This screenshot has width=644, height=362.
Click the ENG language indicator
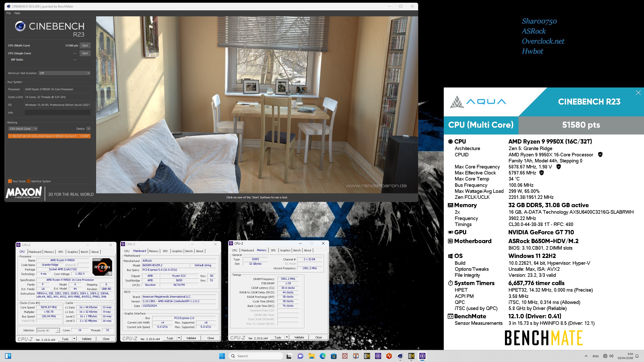(595, 356)
